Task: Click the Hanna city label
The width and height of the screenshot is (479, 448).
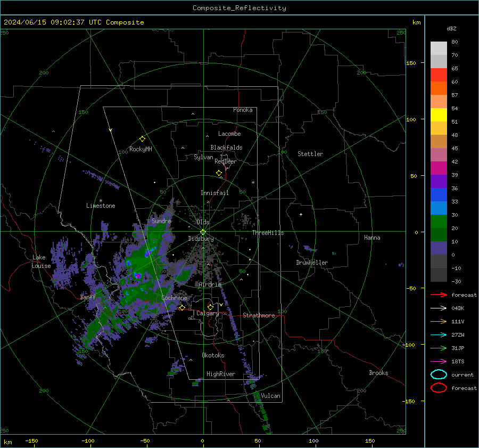Action: 372,238
